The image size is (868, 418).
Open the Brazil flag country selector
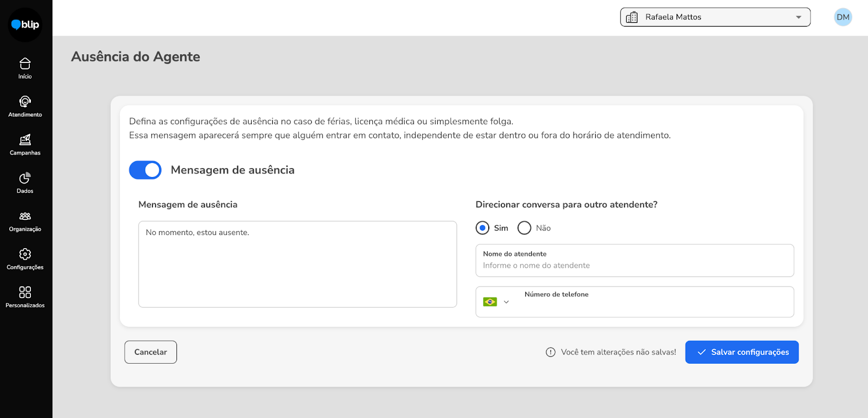[496, 302]
